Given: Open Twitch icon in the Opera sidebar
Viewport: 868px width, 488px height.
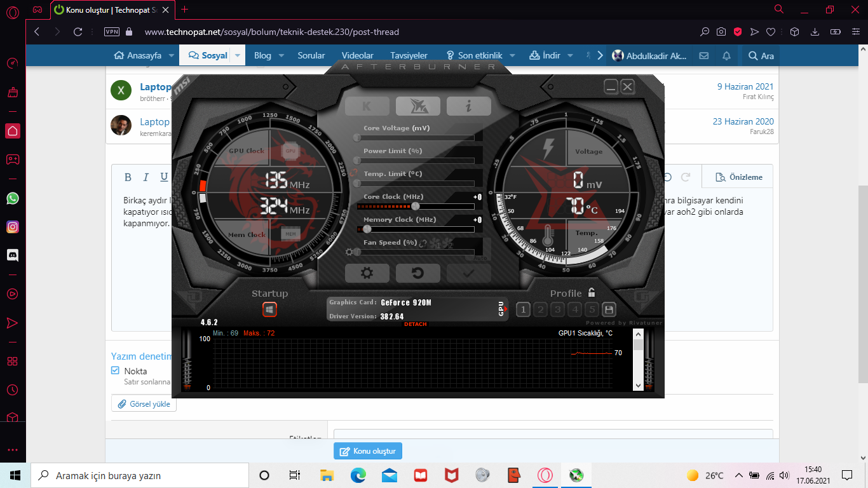Looking at the screenshot, I should click(x=13, y=159).
